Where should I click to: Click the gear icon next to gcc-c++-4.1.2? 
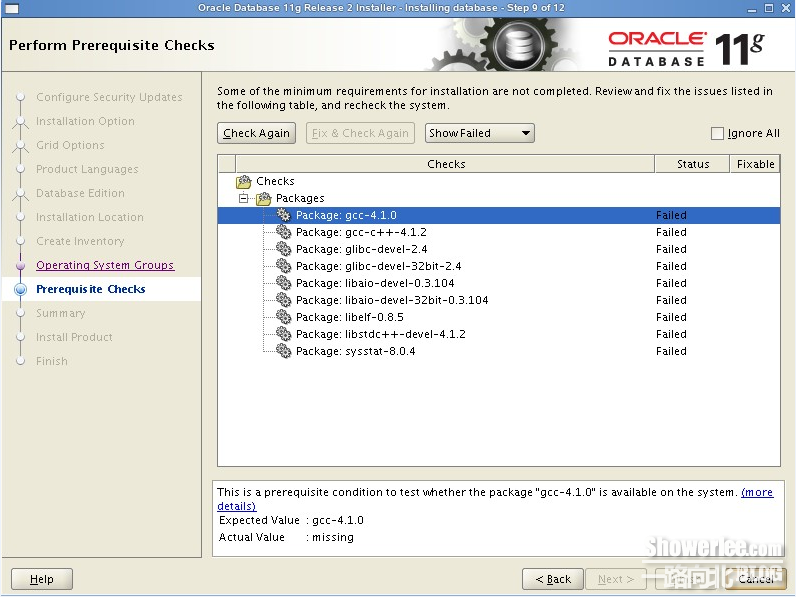[x=284, y=232]
